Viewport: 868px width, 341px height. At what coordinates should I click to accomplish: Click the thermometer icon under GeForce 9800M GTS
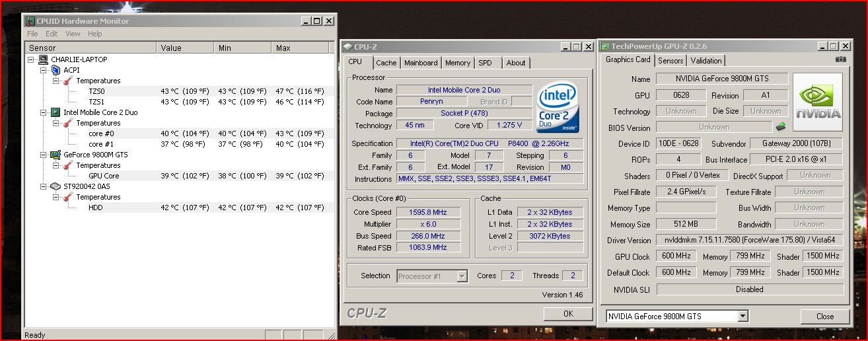coord(68,165)
